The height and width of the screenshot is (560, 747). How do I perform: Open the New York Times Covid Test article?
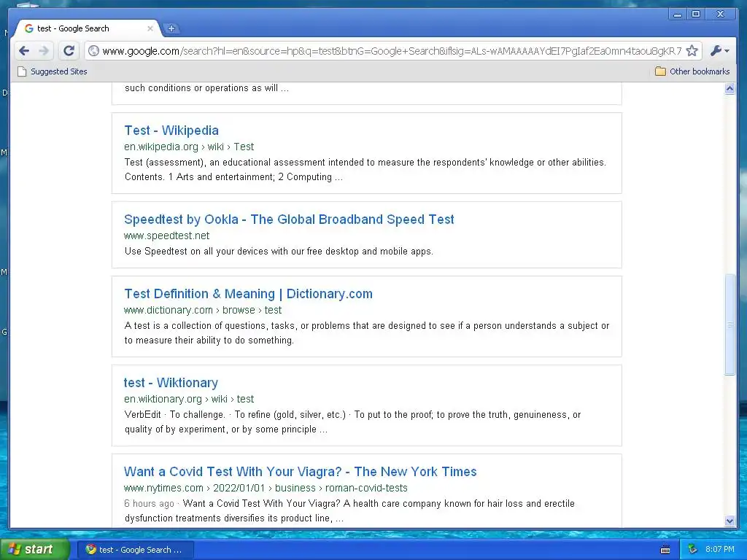point(300,472)
